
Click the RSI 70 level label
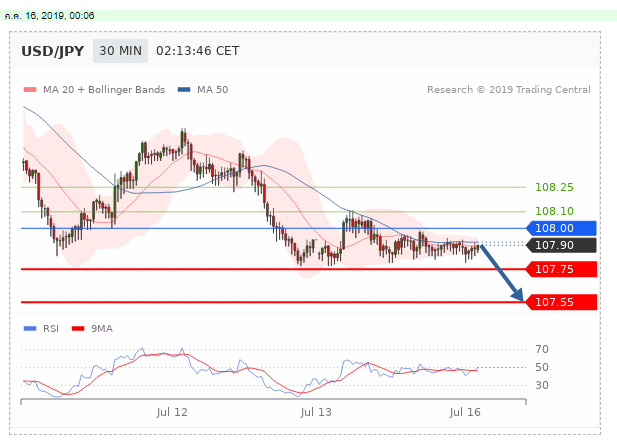[542, 349]
